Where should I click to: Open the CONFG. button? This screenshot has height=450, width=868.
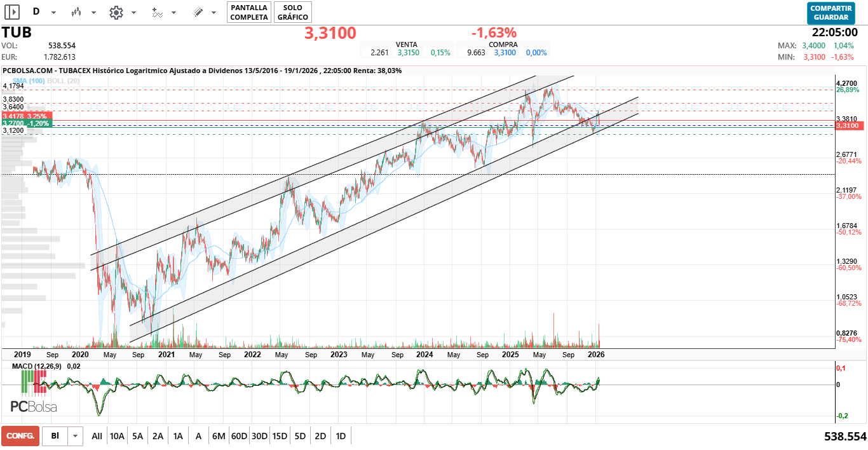(x=20, y=436)
